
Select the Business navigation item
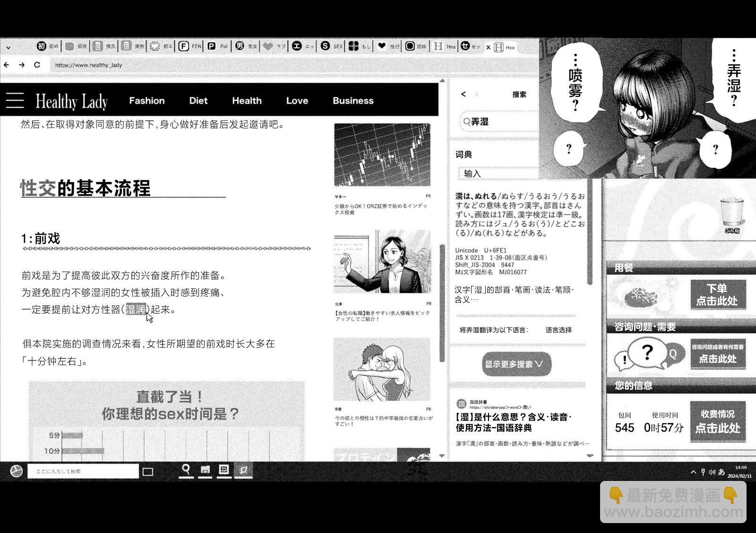point(353,100)
